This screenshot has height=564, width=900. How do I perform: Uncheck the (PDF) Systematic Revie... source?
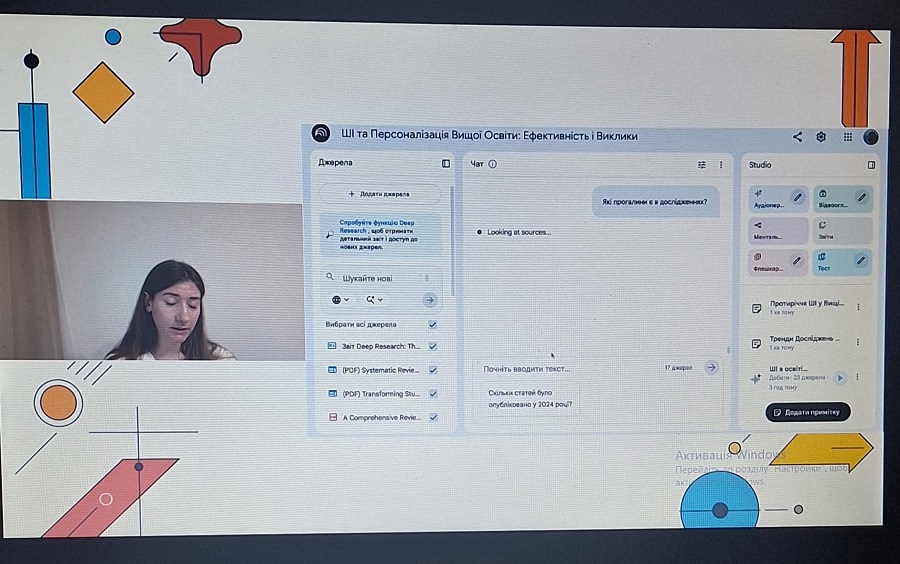[432, 370]
